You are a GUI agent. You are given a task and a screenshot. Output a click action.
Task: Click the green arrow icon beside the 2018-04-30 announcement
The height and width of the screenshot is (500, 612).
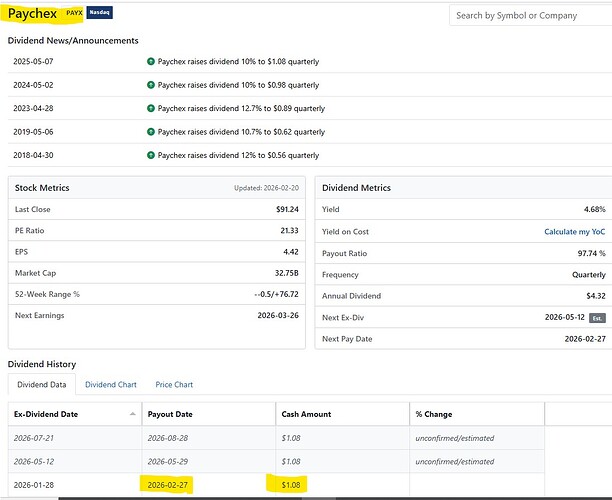pyautogui.click(x=151, y=156)
